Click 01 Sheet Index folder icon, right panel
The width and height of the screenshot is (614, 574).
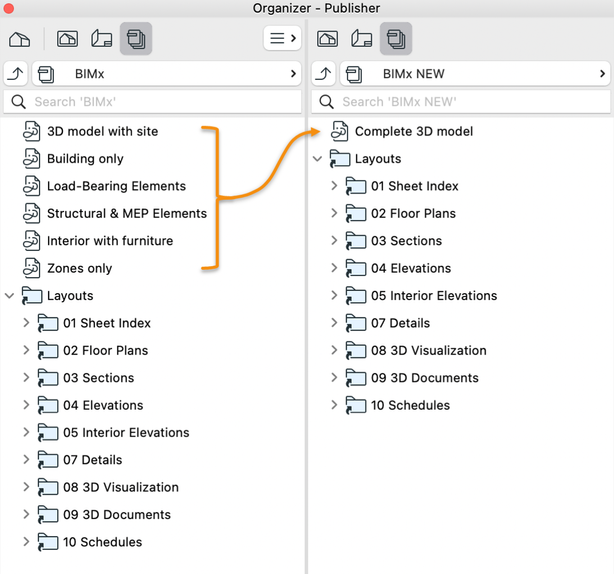pyautogui.click(x=356, y=186)
